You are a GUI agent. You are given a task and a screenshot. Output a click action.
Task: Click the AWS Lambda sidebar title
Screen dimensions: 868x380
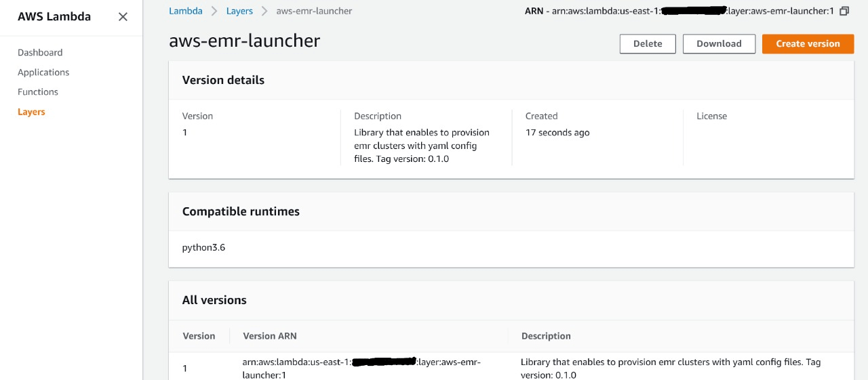54,16
